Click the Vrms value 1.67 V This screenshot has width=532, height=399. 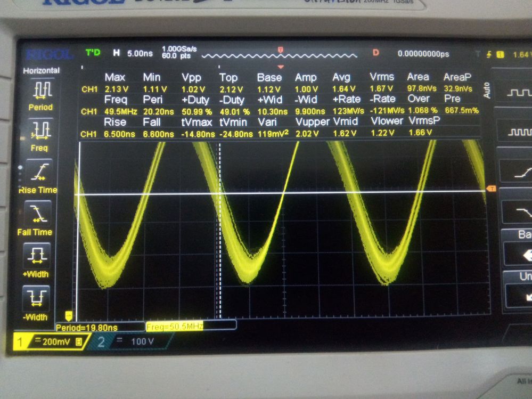381,88
